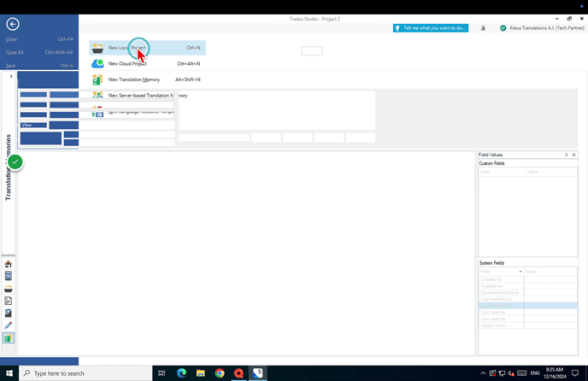Show hidden system tray icons
588x381 pixels.
click(483, 373)
